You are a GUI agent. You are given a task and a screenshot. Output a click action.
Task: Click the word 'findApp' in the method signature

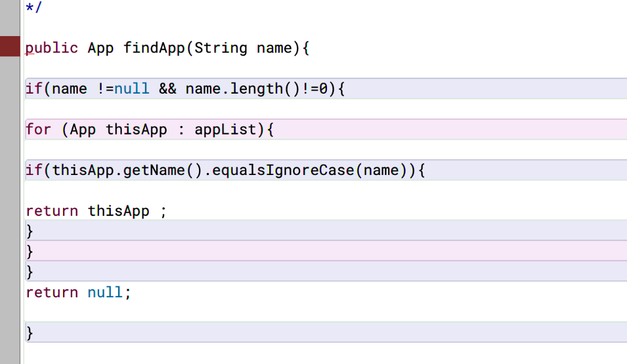pos(154,48)
